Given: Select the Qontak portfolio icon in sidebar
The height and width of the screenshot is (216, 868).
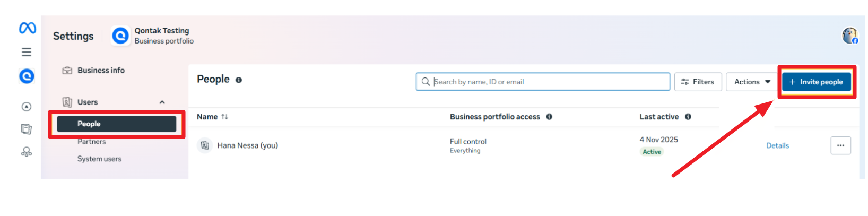Looking at the screenshot, I should [27, 76].
